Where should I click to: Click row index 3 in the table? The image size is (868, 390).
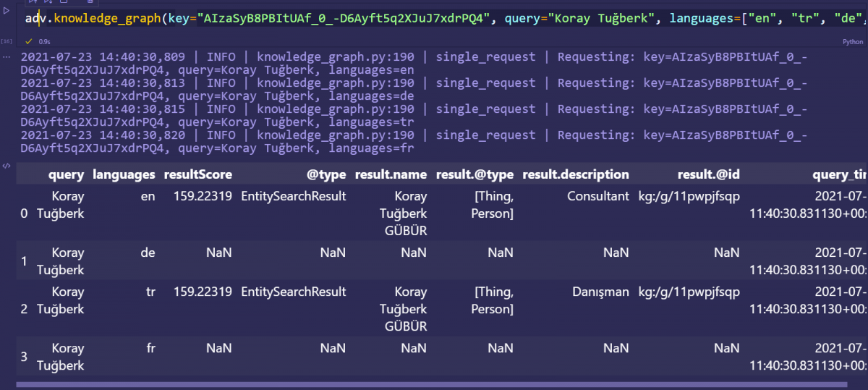[24, 357]
